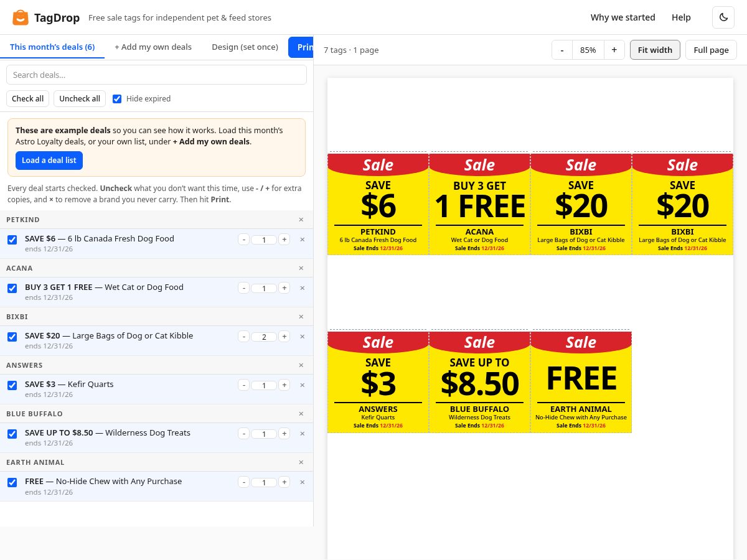Increase copies for Wilderness Dog Treats

[284, 434]
